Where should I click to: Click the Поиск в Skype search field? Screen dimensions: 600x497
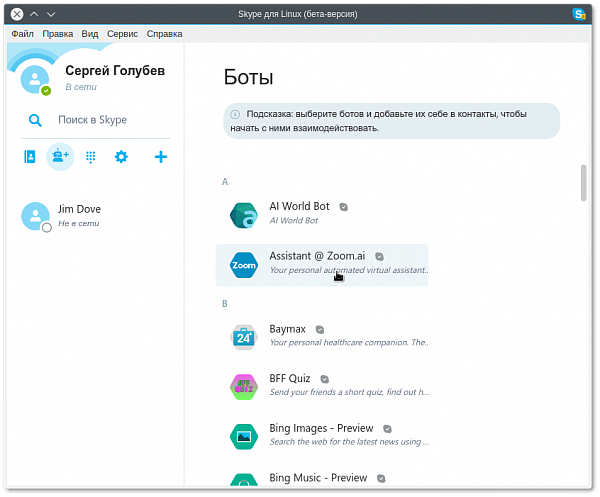(96, 121)
